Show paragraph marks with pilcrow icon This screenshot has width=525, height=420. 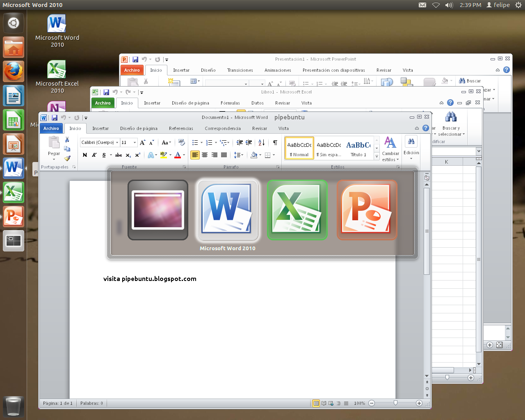pos(275,143)
